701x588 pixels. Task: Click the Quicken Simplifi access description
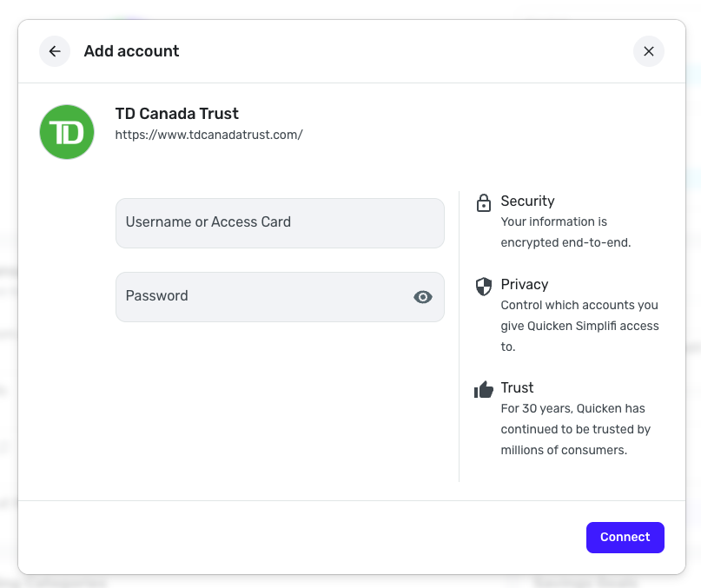[579, 326]
